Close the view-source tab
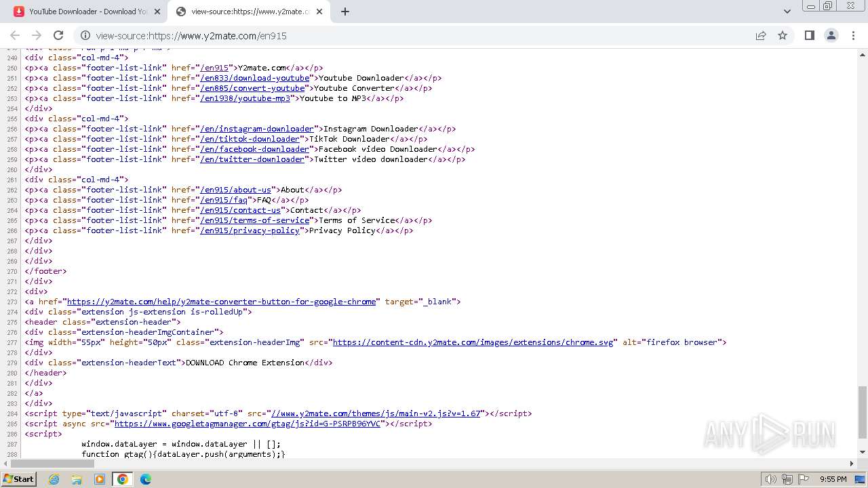The width and height of the screenshot is (868, 488). (x=319, y=12)
